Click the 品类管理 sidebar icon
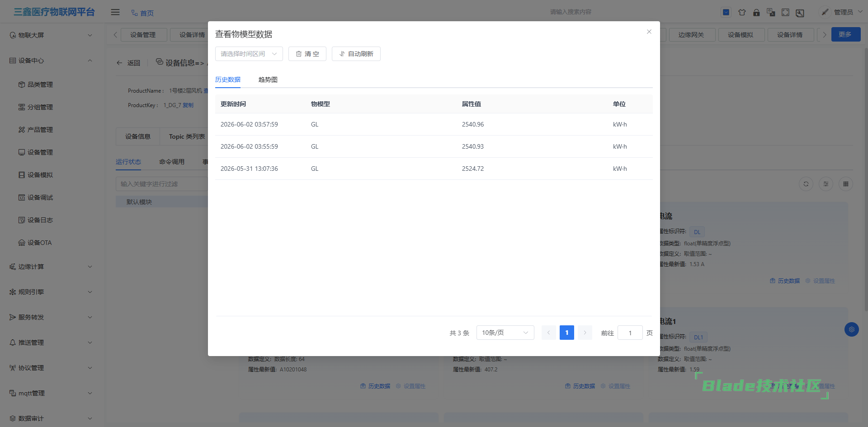The image size is (868, 427). tap(22, 84)
